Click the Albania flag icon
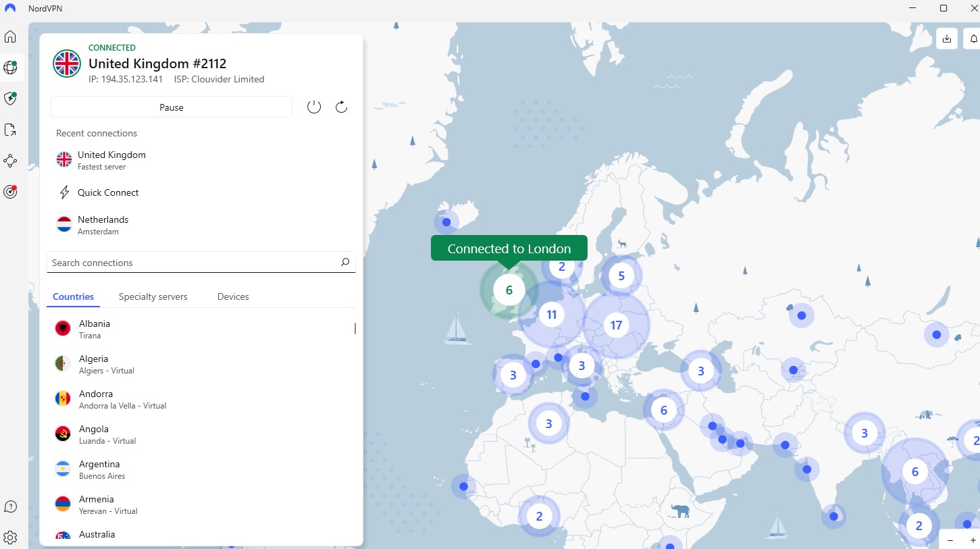The width and height of the screenshot is (980, 549). (63, 329)
